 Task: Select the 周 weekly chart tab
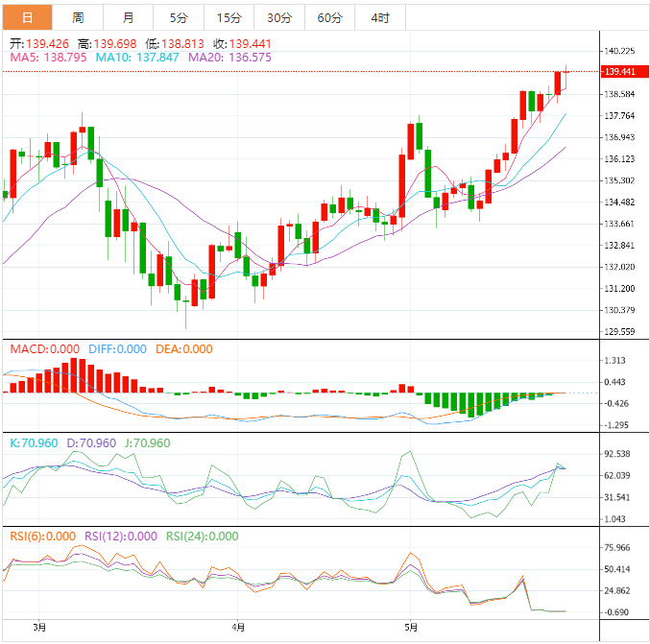[x=77, y=17]
